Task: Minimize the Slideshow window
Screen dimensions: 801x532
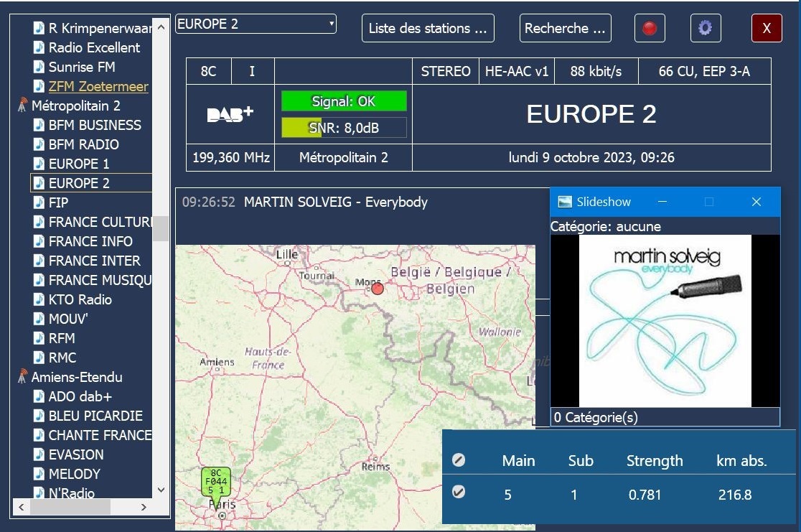Action: [x=662, y=202]
